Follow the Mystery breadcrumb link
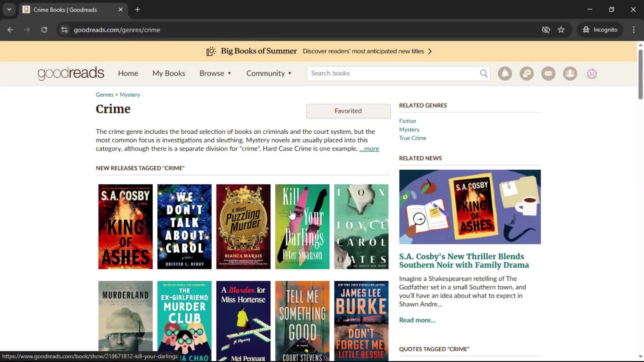Screen dimensions: 644x362 click(x=130, y=95)
